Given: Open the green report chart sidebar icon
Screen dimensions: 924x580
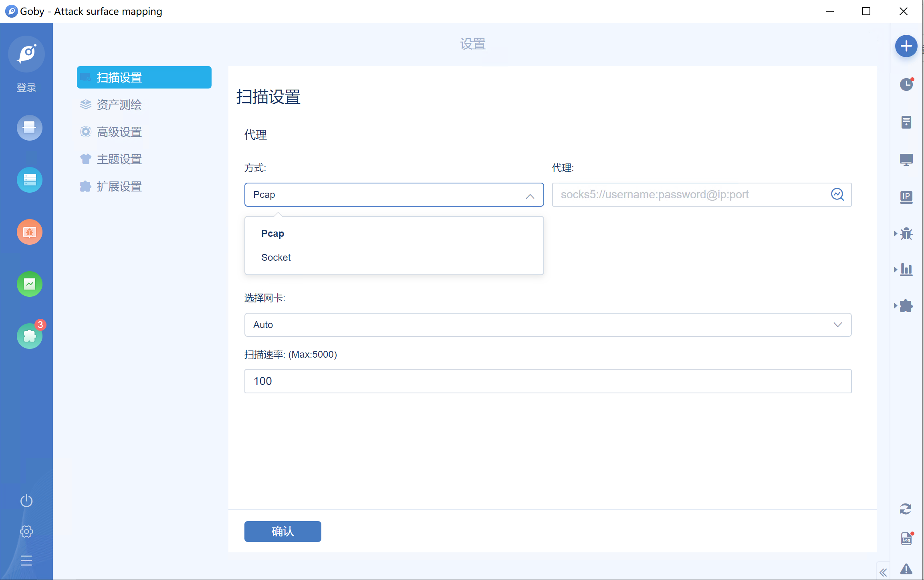Looking at the screenshot, I should tap(30, 284).
